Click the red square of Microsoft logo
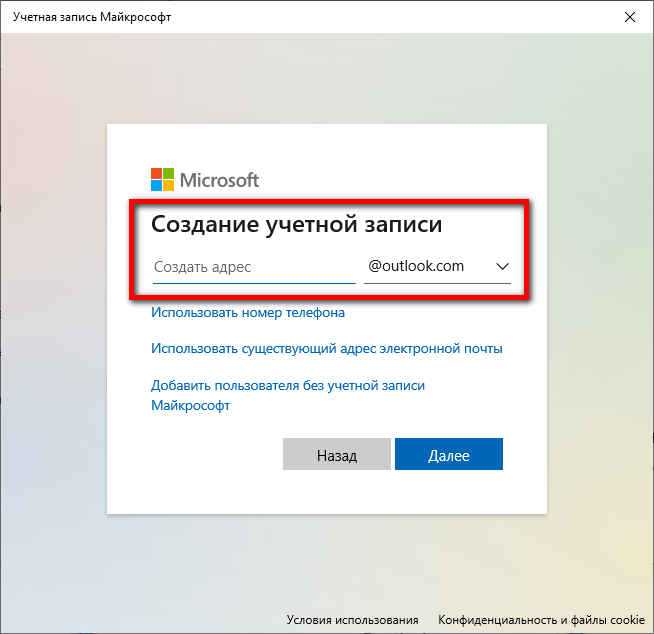This screenshot has height=634, width=654. point(156,174)
